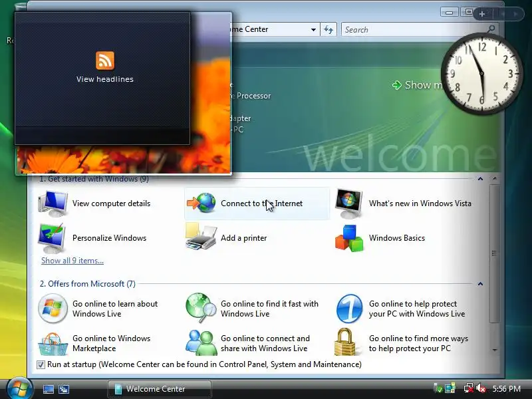Open the Windows Marketplace shopping basket icon
532x399 pixels.
tap(53, 344)
